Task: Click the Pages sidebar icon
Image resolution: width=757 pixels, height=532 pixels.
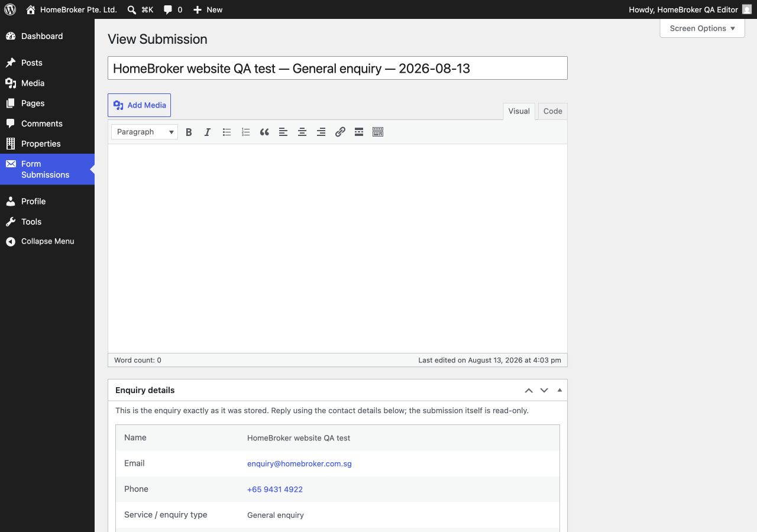Action: point(11,103)
